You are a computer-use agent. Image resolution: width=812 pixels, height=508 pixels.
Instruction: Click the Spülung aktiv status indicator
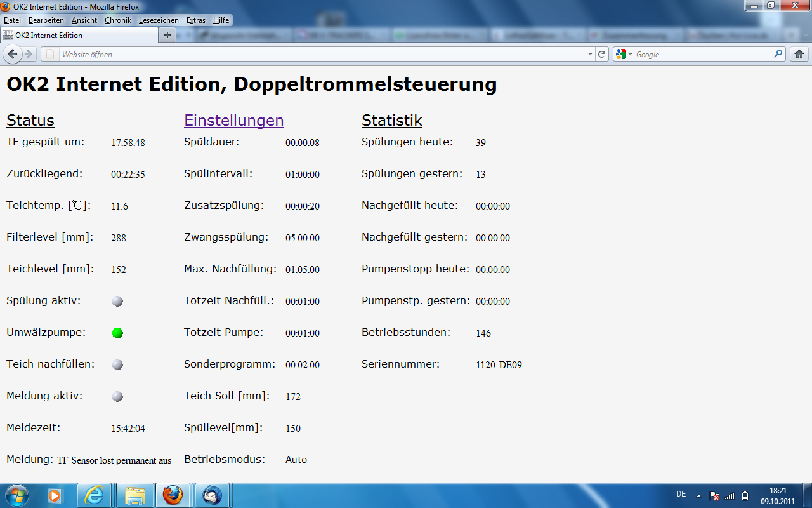117,301
